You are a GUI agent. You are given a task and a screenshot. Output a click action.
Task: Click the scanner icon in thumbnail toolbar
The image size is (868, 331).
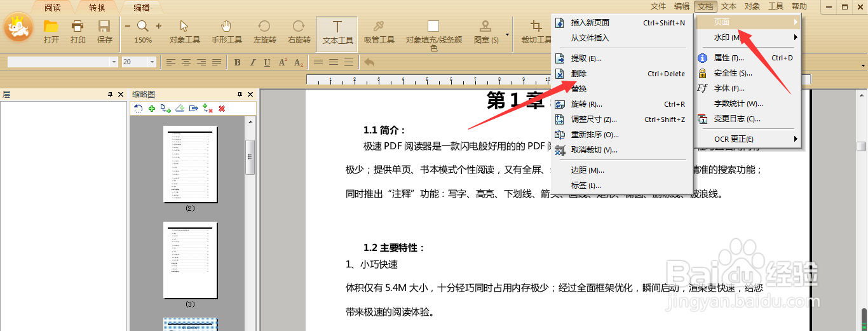point(180,109)
